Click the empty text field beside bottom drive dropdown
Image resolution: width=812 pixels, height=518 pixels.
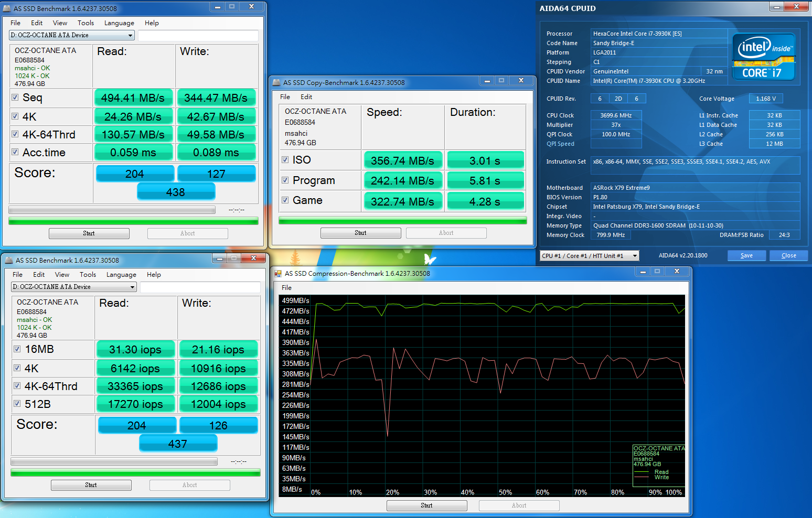coord(200,287)
